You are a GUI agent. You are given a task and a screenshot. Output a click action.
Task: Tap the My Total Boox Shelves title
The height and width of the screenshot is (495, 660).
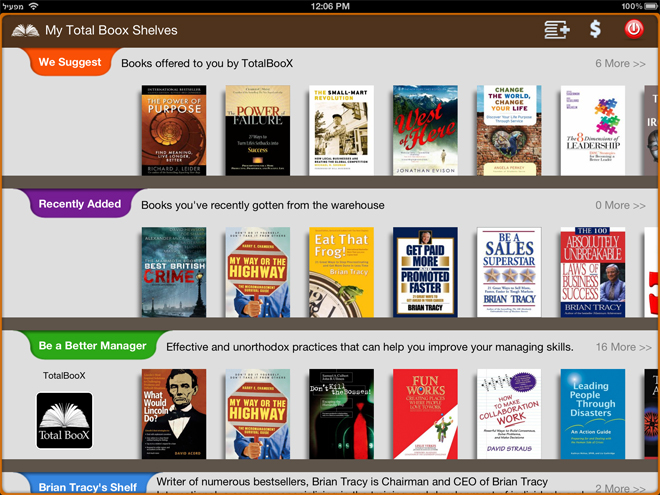click(x=111, y=30)
